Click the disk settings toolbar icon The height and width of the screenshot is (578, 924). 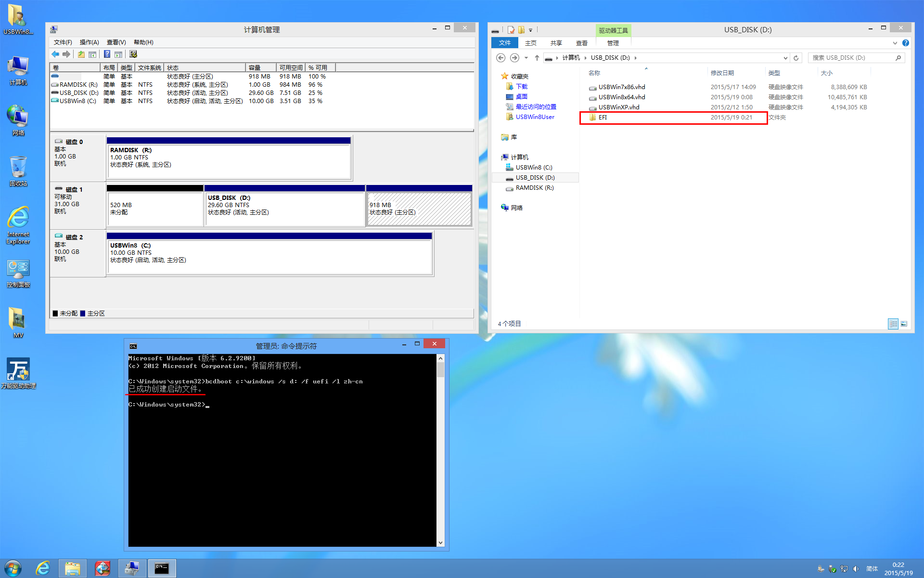pos(133,54)
